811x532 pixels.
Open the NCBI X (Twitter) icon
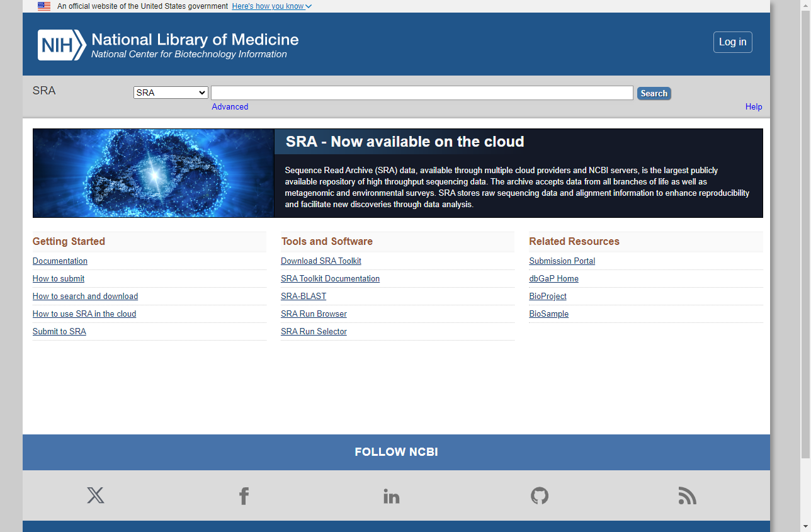click(96, 495)
